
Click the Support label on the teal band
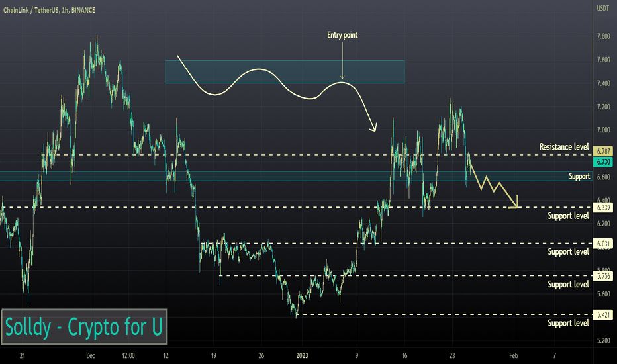(579, 176)
